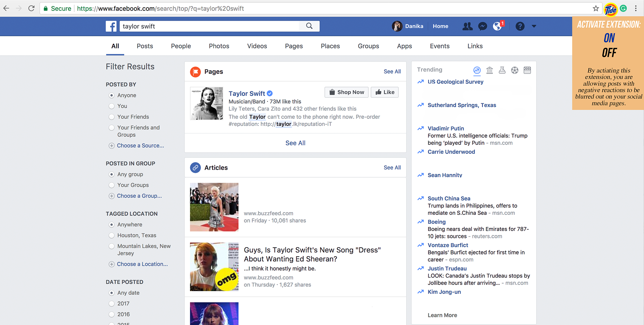
Task: Click the search magnifying glass button
Action: pos(309,26)
